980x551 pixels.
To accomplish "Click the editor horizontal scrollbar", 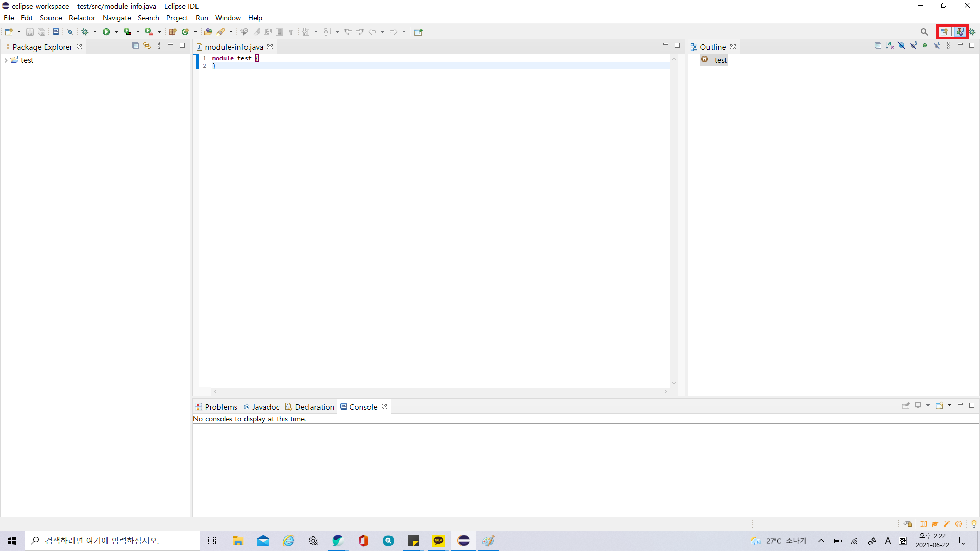I will pos(439,391).
